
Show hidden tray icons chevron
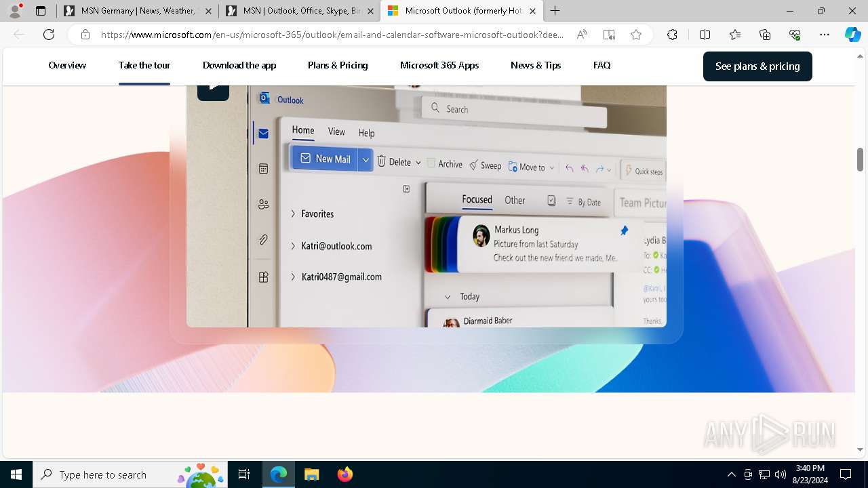click(731, 474)
